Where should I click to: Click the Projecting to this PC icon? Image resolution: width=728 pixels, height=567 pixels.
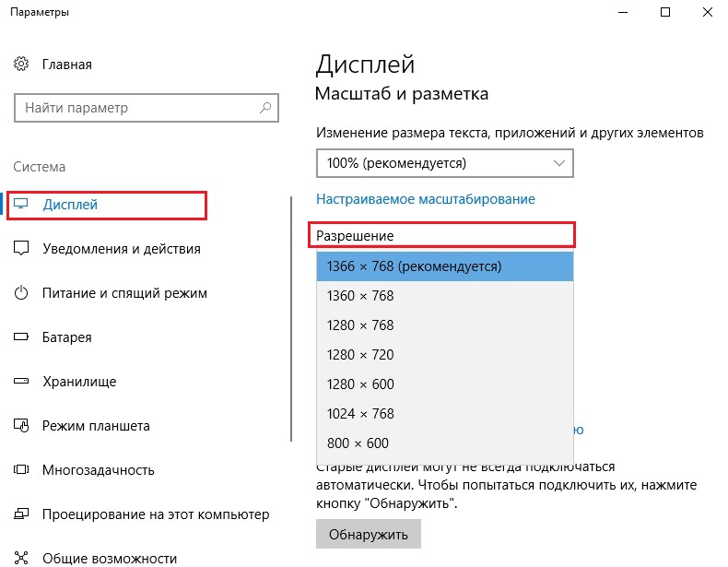21,514
